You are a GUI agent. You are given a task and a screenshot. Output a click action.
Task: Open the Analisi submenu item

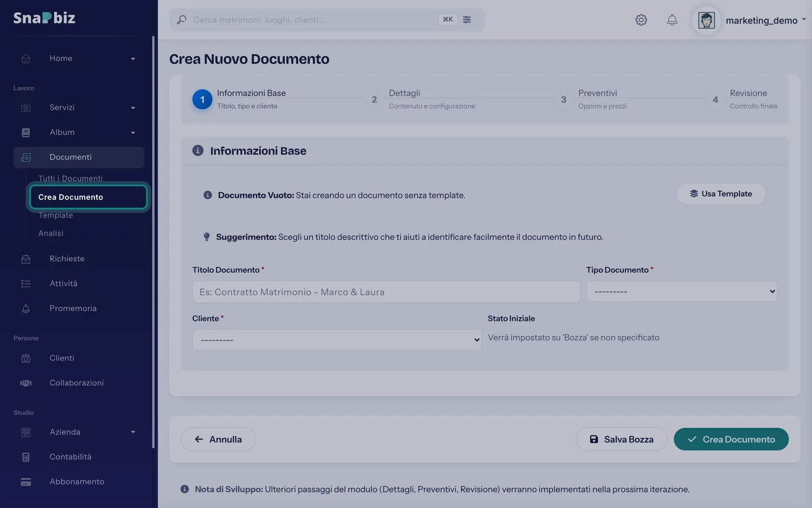pos(51,233)
